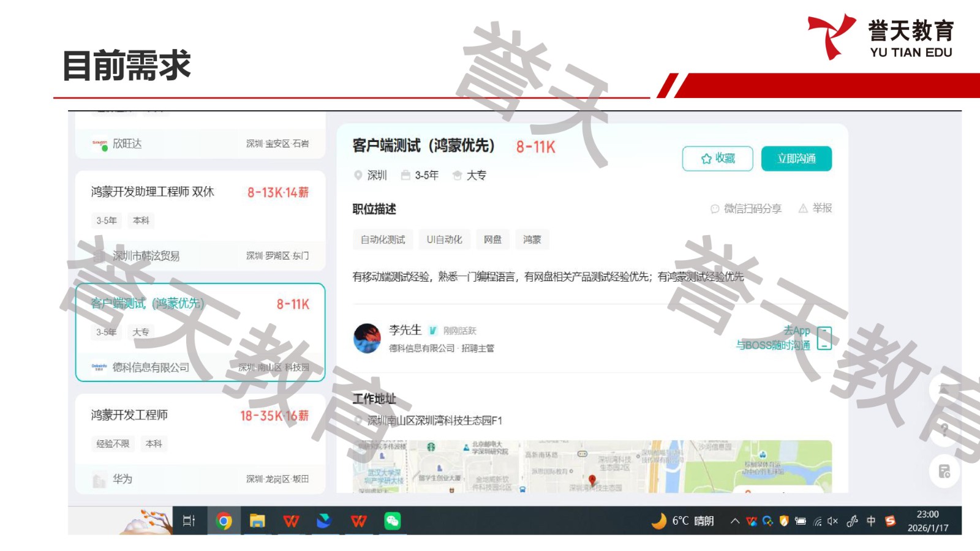
Task: Click the feedback icon on right edge
Action: (x=944, y=471)
